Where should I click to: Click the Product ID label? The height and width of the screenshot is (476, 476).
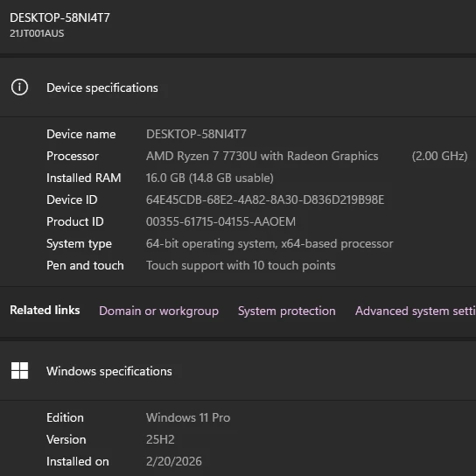(x=75, y=221)
